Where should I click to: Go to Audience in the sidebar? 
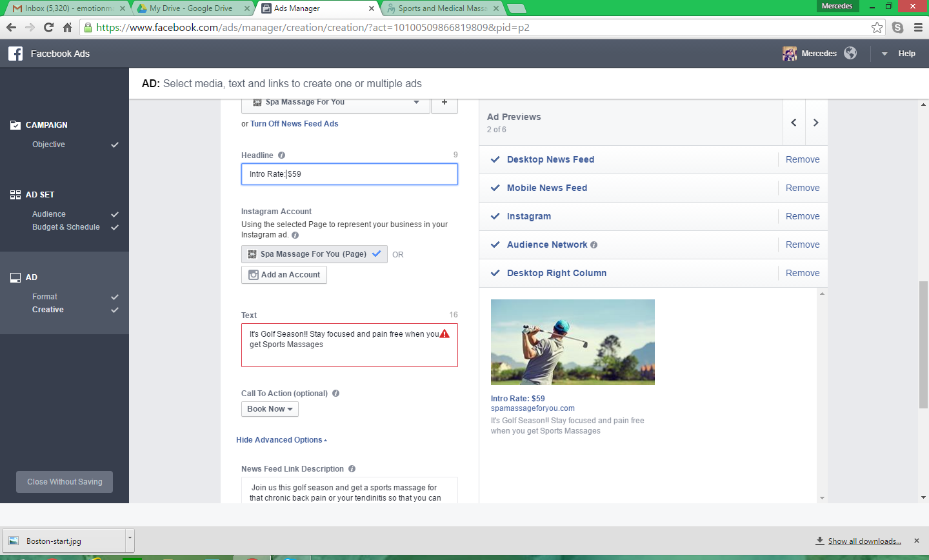[49, 214]
